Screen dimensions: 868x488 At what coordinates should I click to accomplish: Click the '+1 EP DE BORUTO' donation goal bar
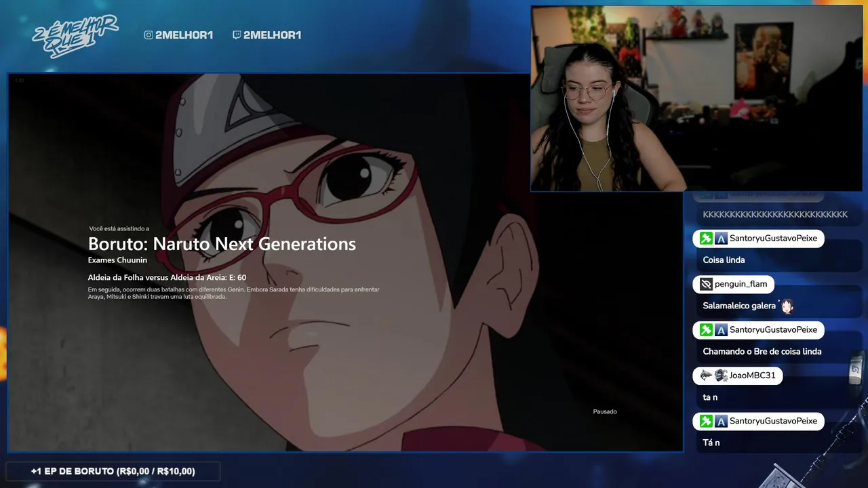[113, 471]
